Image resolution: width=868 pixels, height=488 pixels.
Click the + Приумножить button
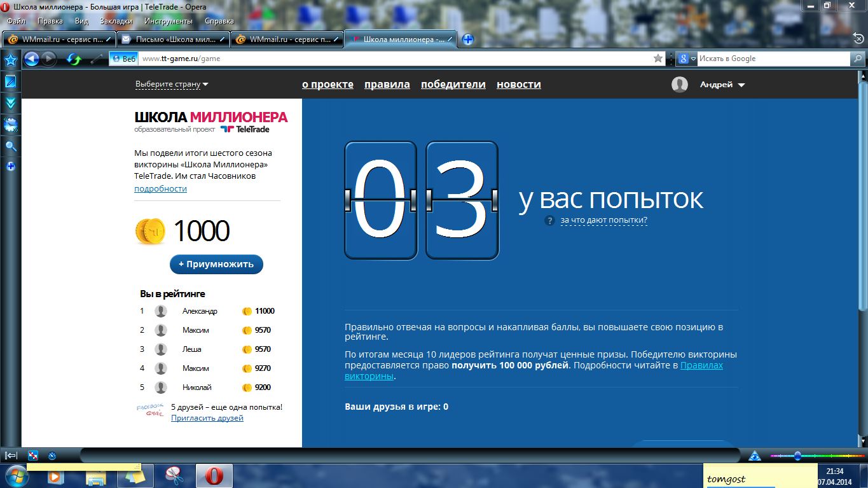(216, 264)
